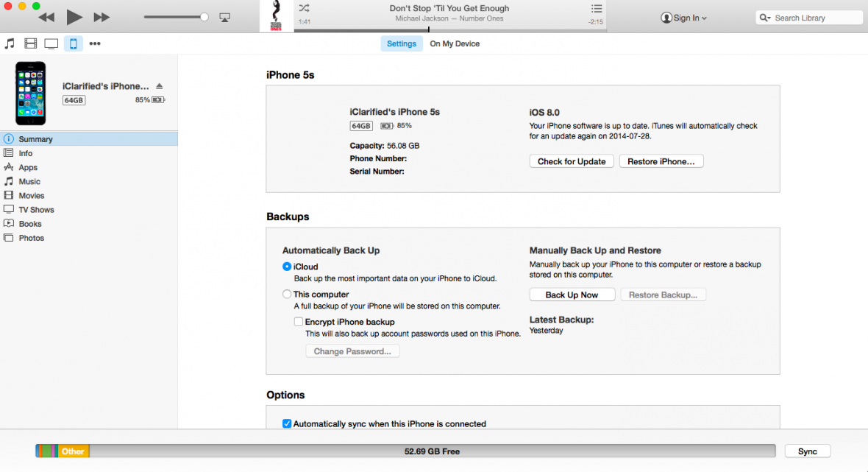
Task: Start playback with the play button
Action: click(x=74, y=17)
